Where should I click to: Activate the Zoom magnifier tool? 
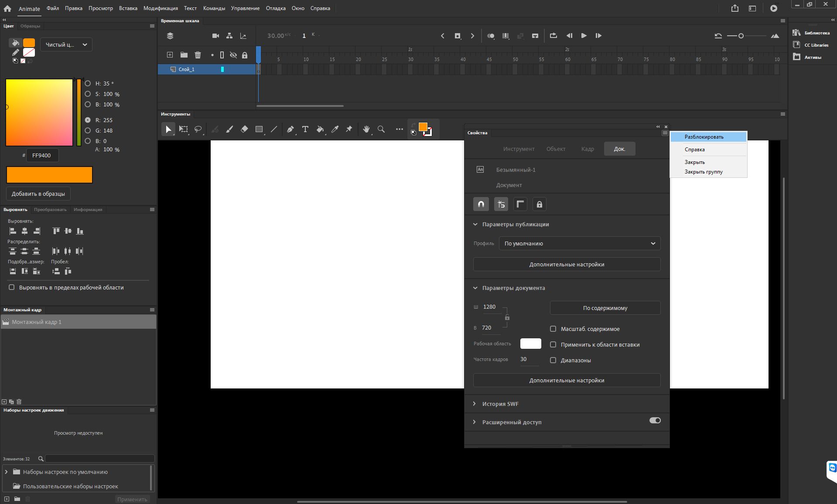coord(381,129)
